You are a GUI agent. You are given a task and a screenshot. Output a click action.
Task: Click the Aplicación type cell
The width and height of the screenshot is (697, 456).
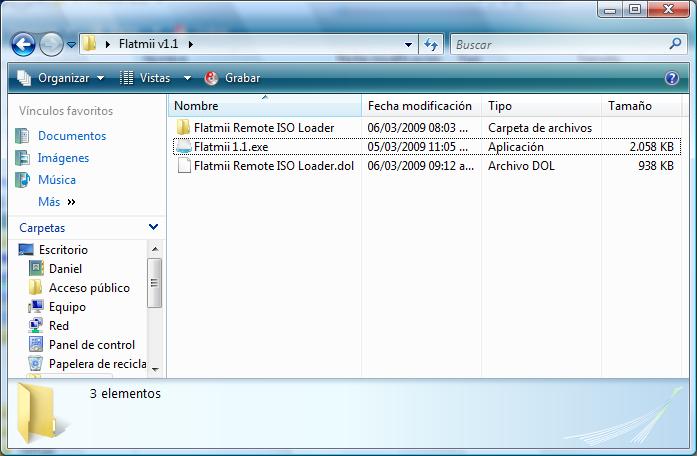(x=516, y=147)
